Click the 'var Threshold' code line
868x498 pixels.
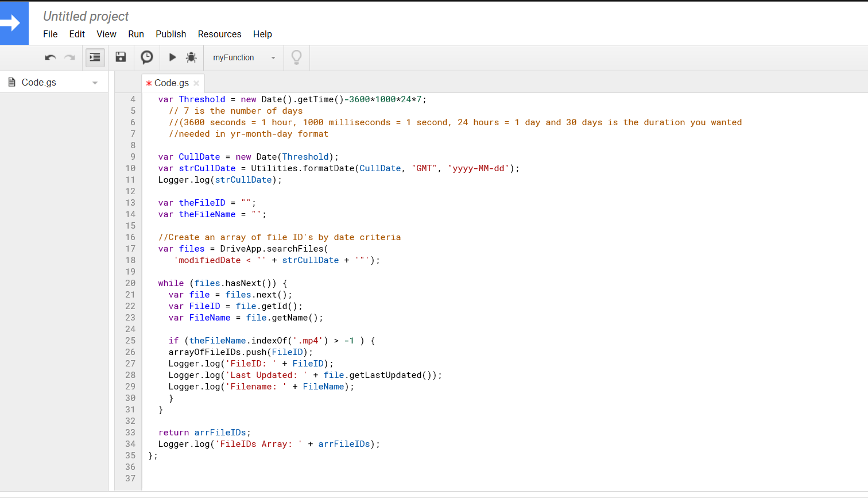[292, 99]
